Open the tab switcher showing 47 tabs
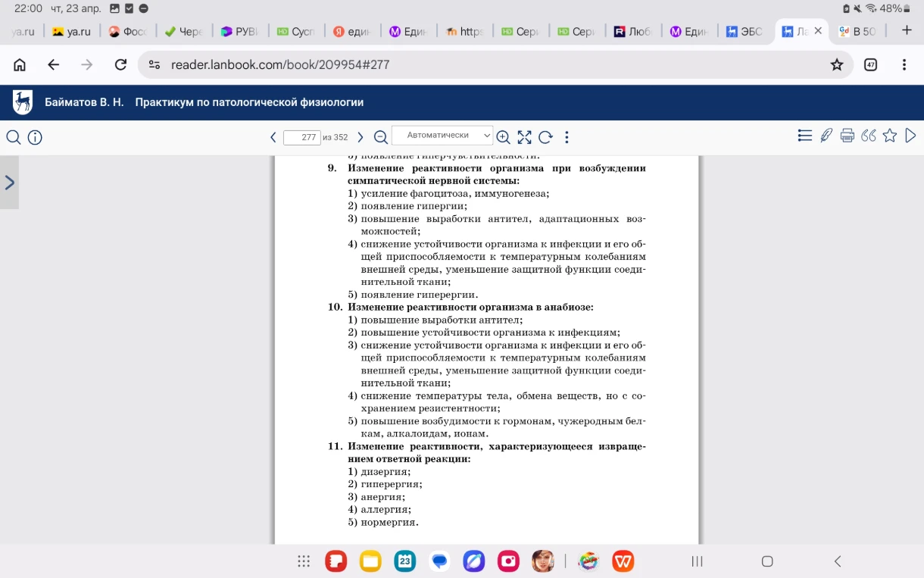Image resolution: width=924 pixels, height=578 pixels. click(870, 65)
